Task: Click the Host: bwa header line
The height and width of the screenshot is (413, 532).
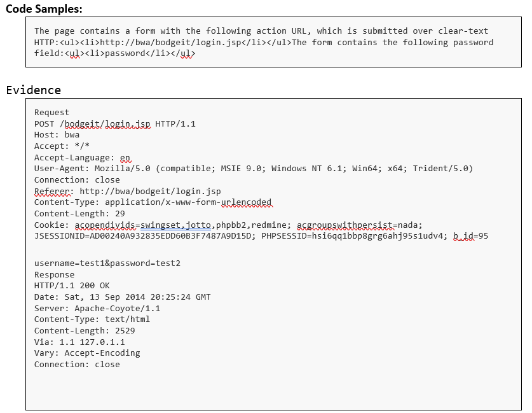Action: [x=57, y=135]
